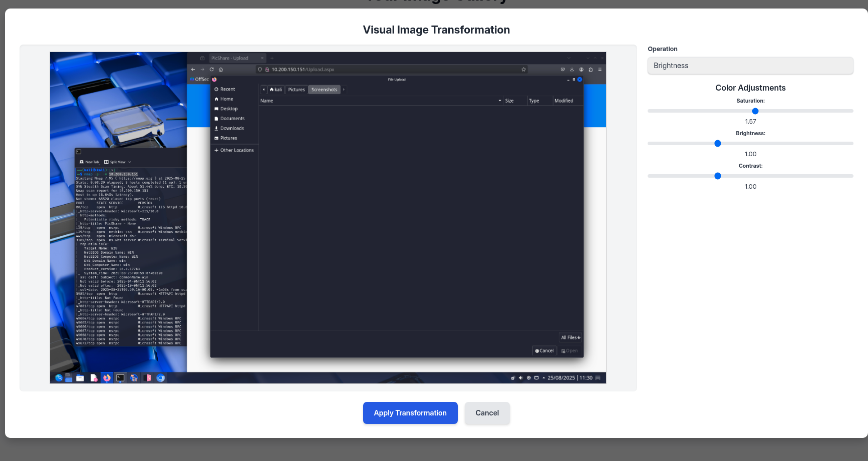Select Downloads in the file dialog sidebar
868x461 pixels.
click(x=231, y=129)
